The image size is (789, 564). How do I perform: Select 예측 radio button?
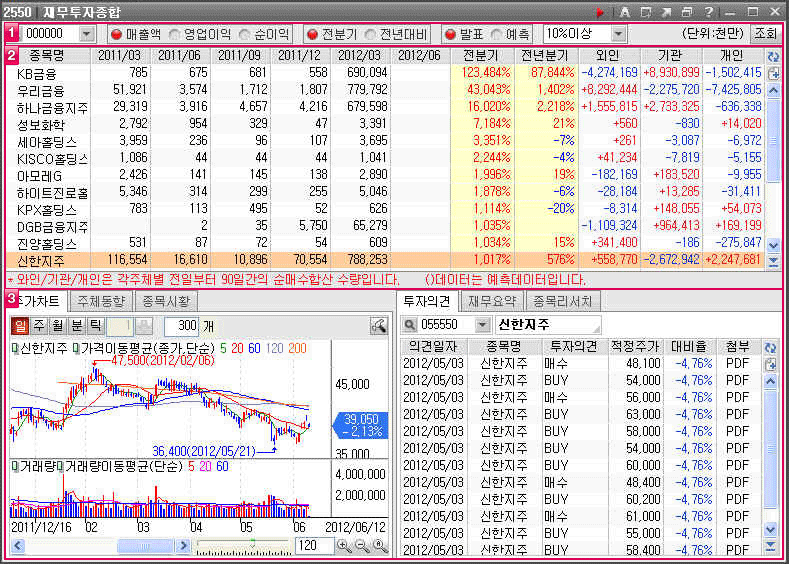[496, 34]
